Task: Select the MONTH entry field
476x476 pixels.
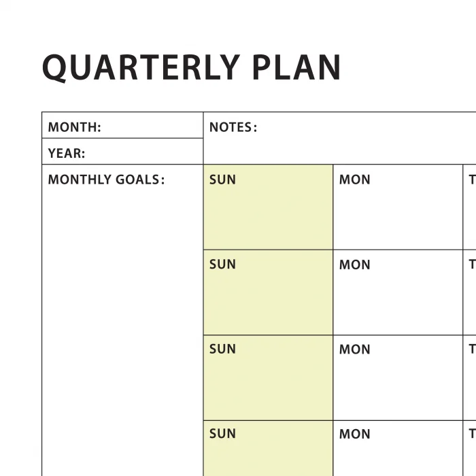Action: (x=150, y=126)
